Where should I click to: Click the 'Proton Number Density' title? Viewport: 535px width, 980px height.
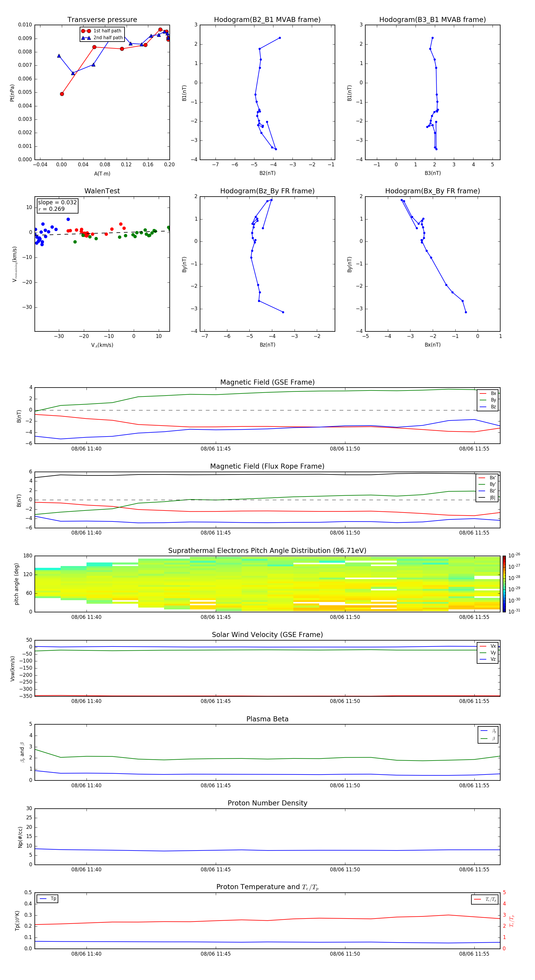[267, 803]
